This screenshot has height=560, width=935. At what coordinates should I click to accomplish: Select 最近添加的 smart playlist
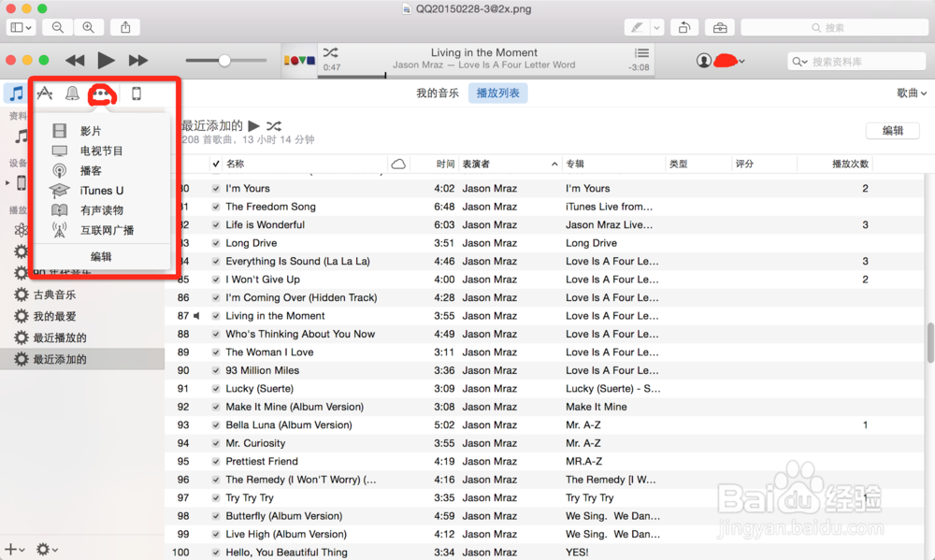click(82, 359)
